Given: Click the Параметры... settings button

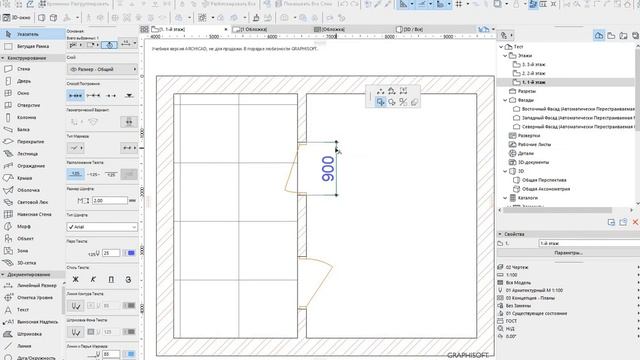Looking at the screenshot, I should 568,253.
